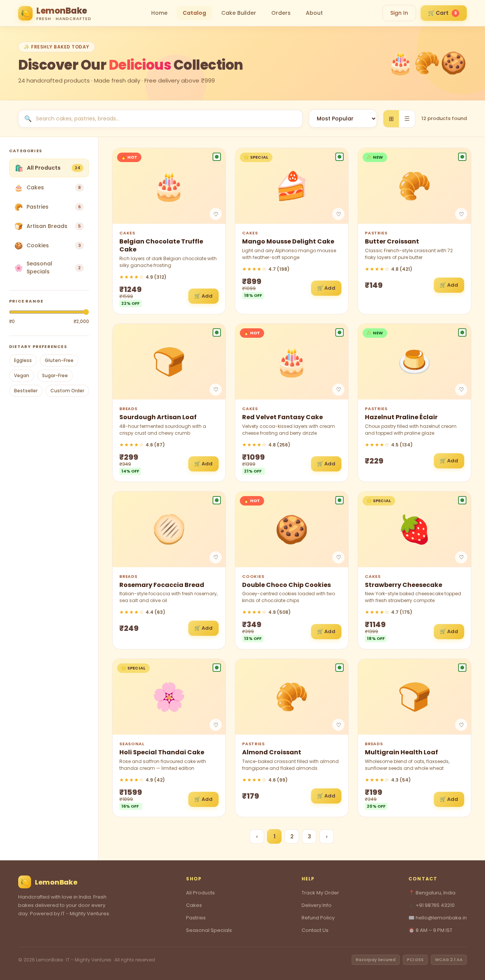Add Butter Croissant to cart
Image resolution: width=485 pixels, height=980 pixels.
[449, 285]
